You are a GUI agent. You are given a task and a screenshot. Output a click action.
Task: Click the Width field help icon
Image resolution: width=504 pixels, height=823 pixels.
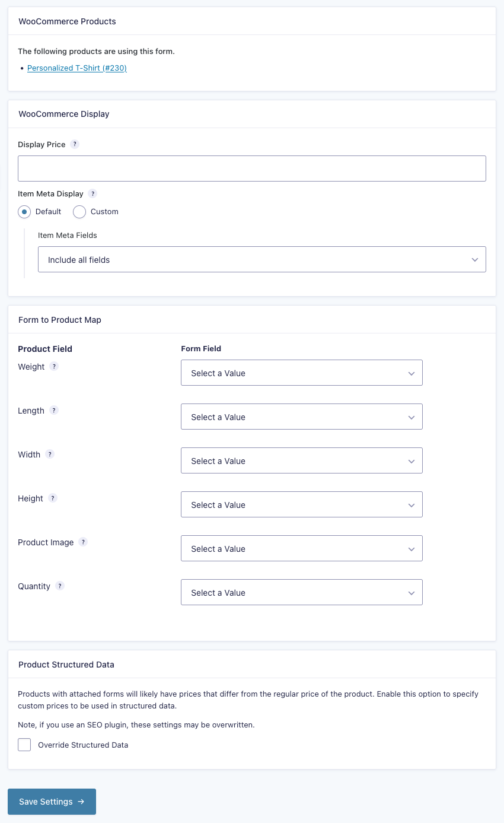(x=50, y=455)
